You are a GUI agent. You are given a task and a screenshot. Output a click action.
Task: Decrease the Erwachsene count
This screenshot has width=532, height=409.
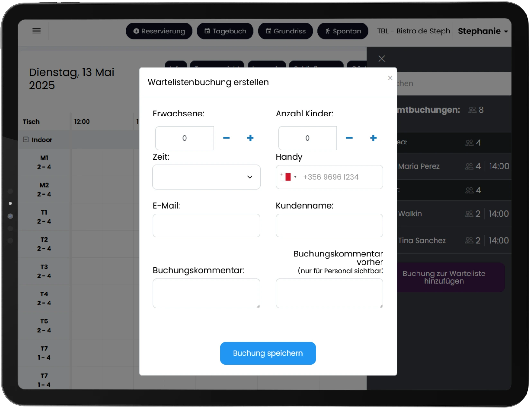coord(226,138)
